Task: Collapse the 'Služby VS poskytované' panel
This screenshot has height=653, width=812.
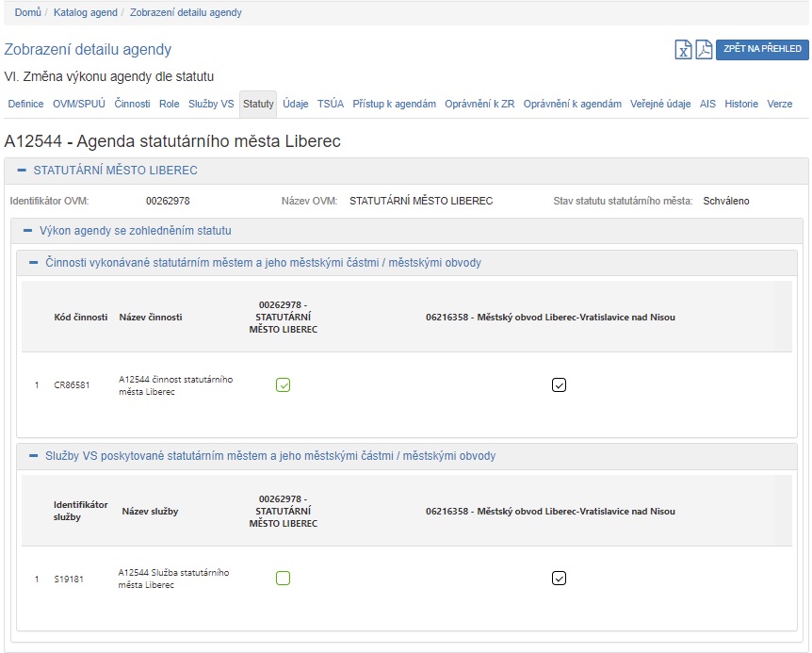Action: pyautogui.click(x=34, y=456)
